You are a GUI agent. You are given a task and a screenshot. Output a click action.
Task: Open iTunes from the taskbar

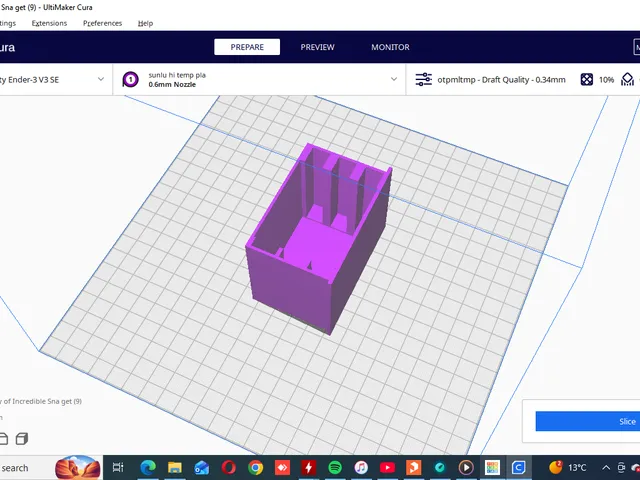point(361,467)
